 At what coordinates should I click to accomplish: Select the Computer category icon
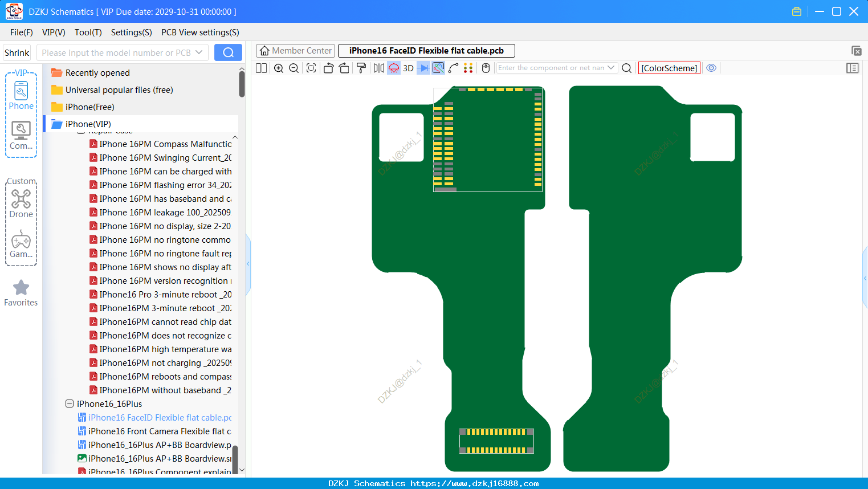21,136
